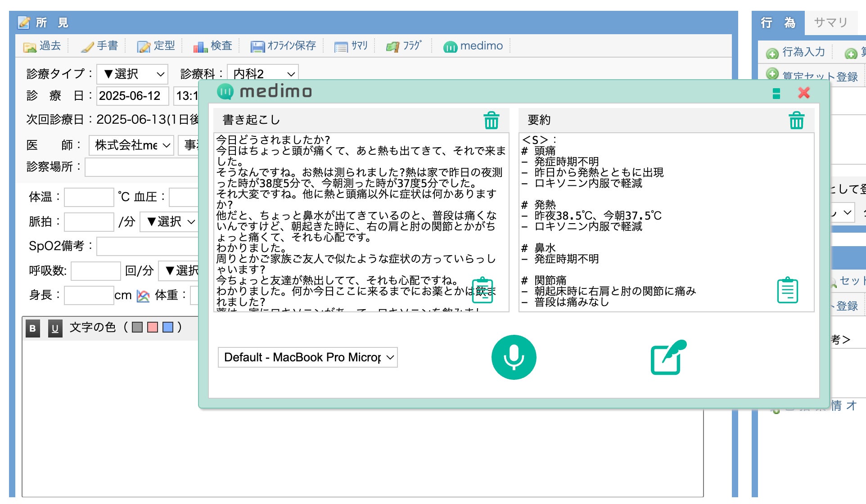Image resolution: width=866 pixels, height=504 pixels.
Task: Click the 体温 input field
Action: coord(89,197)
